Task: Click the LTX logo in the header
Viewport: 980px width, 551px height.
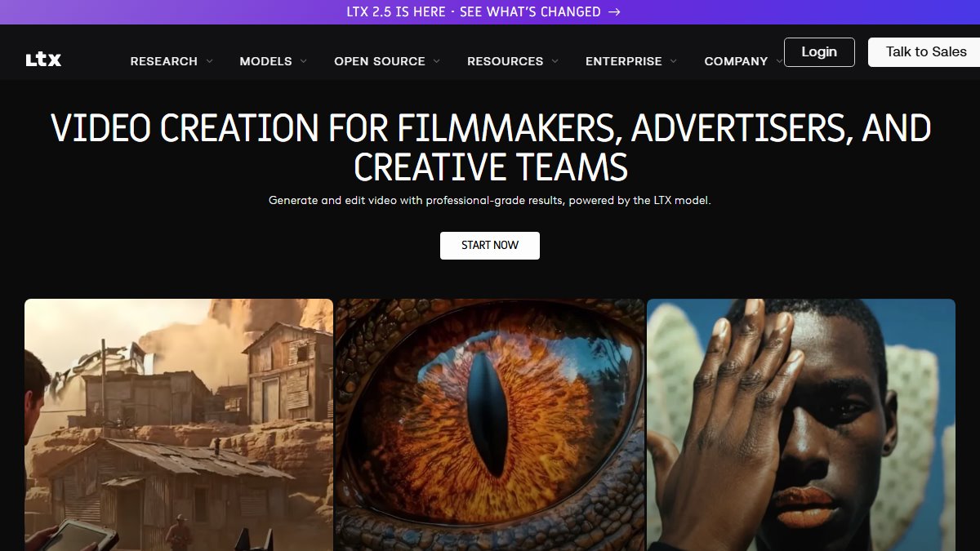Action: (x=43, y=60)
